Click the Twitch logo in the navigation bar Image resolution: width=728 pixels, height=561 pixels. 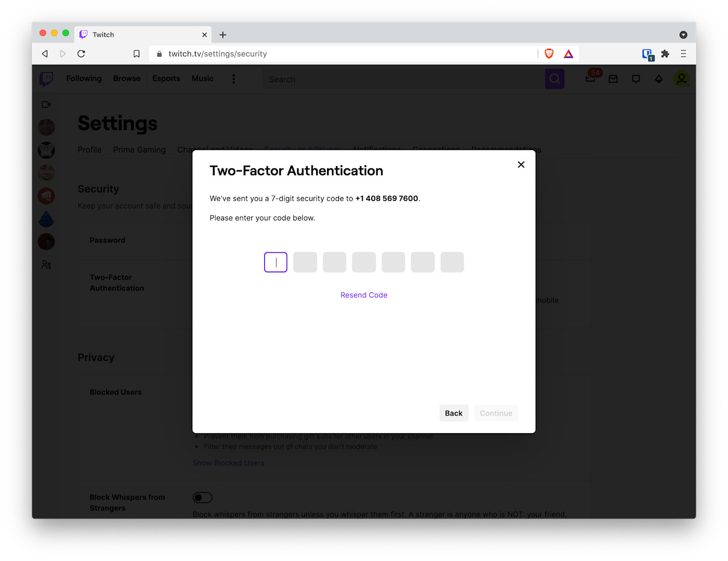[46, 79]
